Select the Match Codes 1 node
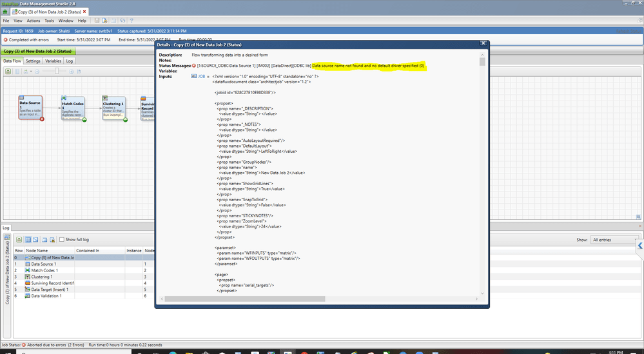 pos(73,108)
